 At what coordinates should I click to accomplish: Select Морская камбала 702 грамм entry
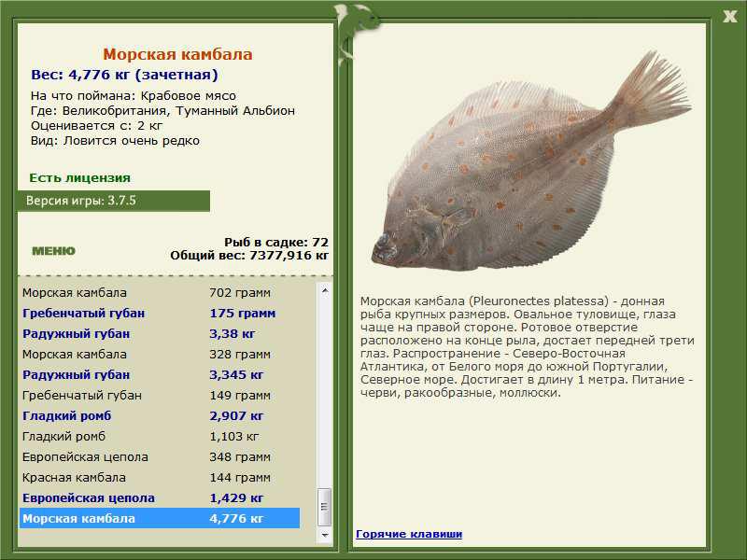pyautogui.click(x=159, y=293)
